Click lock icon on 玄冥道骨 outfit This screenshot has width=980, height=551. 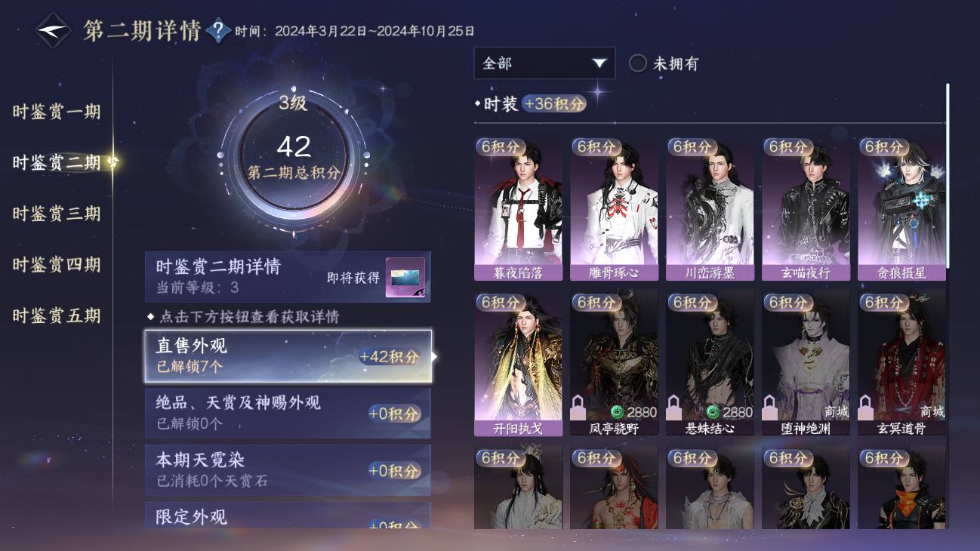click(865, 408)
